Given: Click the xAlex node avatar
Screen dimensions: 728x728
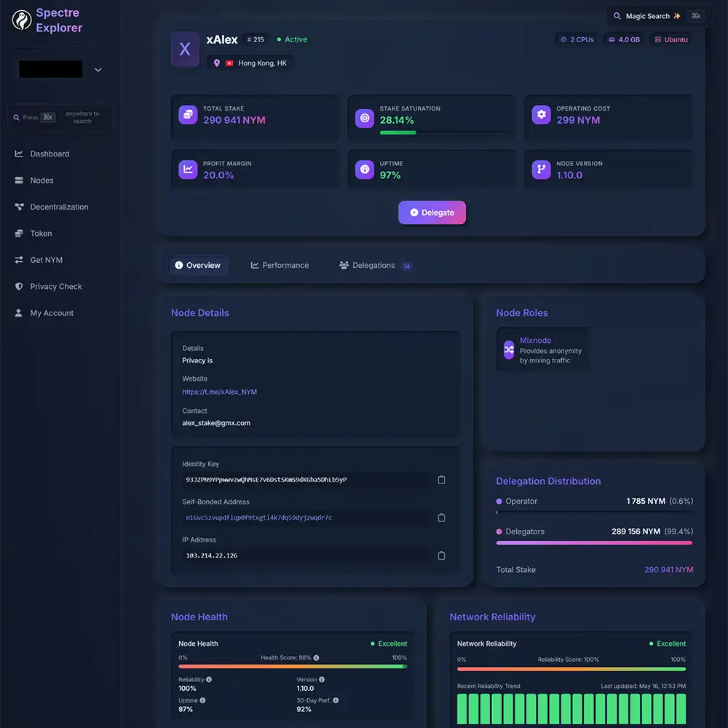Looking at the screenshot, I should point(185,49).
